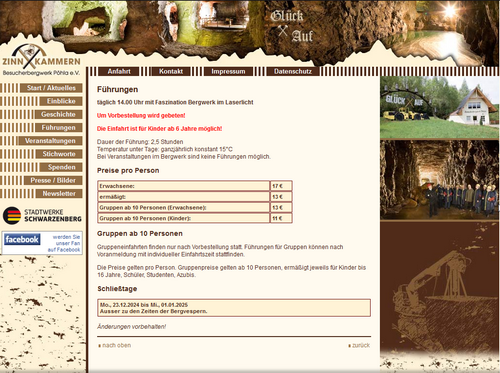The height and width of the screenshot is (373, 500).
Task: Open the Datenschutz page
Action: click(293, 71)
